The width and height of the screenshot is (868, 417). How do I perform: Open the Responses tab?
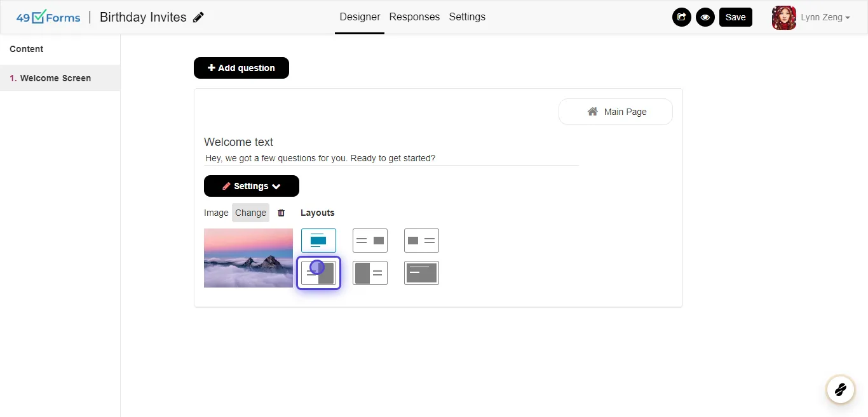tap(414, 17)
